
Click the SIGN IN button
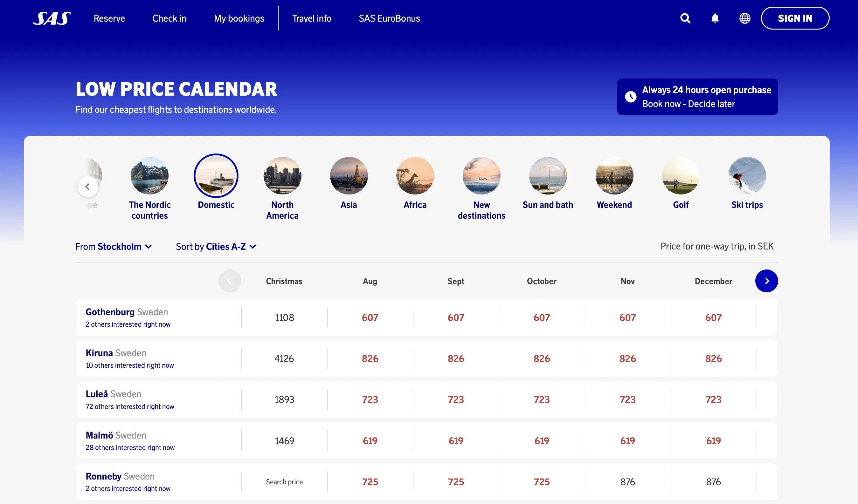point(795,18)
